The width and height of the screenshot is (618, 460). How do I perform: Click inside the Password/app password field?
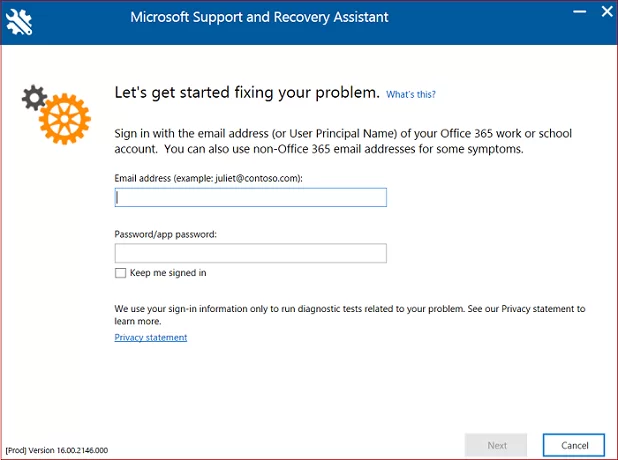coord(250,253)
